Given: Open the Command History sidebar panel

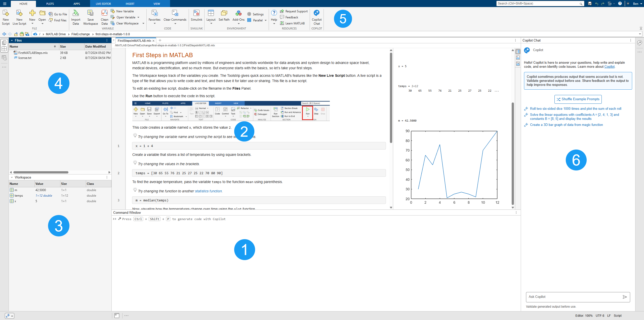Looking at the screenshot, I should point(4,58).
